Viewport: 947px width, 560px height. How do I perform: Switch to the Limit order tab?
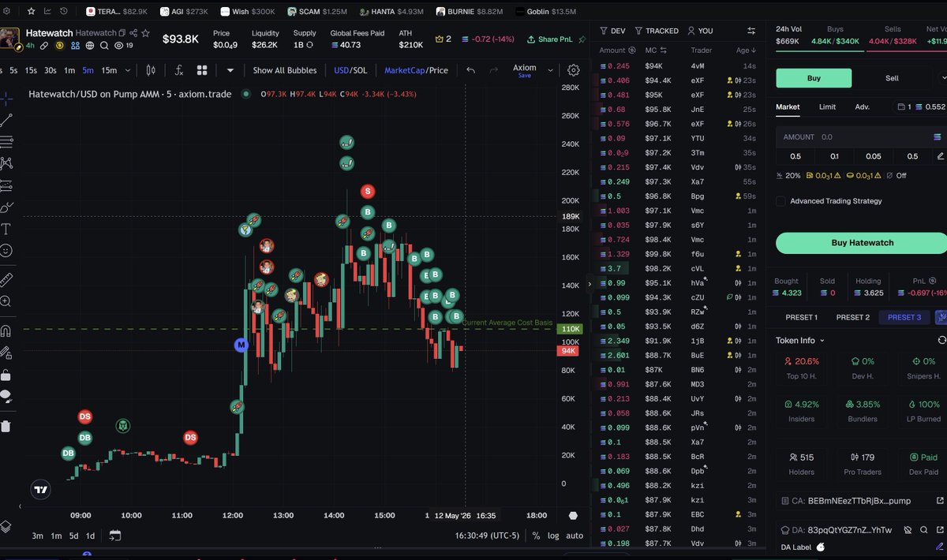(x=827, y=106)
